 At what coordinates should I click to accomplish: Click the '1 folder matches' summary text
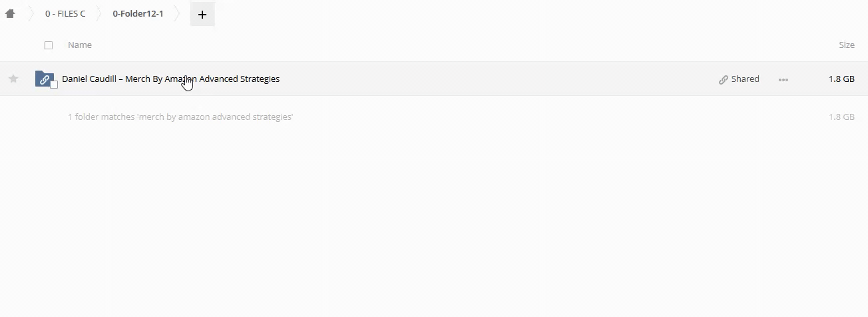(180, 117)
